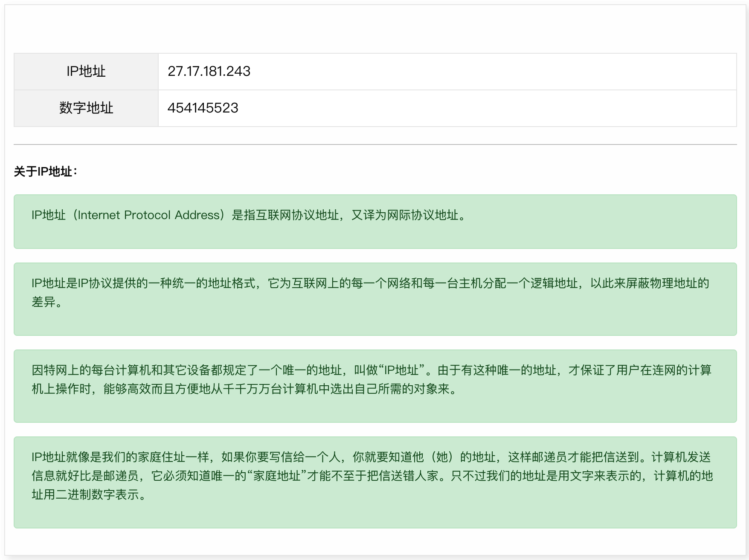This screenshot has width=749, height=560.
Task: Click the 'Internet Protocol Address' definition paragraph
Action: [375, 222]
